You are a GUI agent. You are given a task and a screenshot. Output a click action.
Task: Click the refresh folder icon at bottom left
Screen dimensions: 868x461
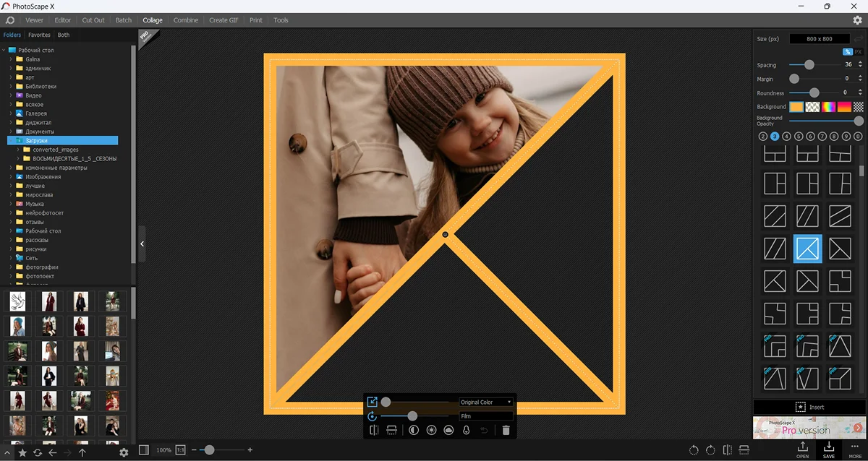click(x=38, y=452)
